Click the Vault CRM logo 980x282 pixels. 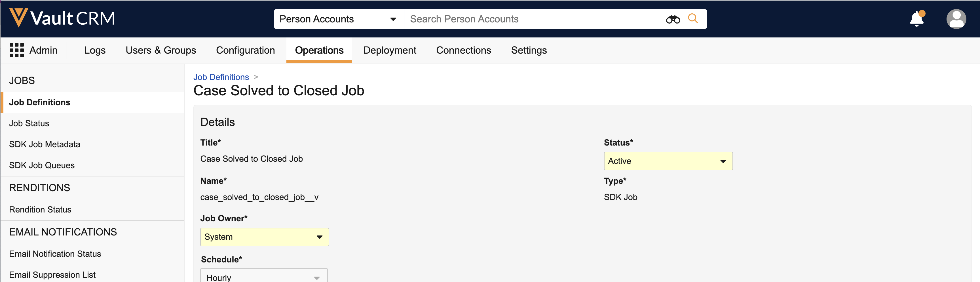62,18
